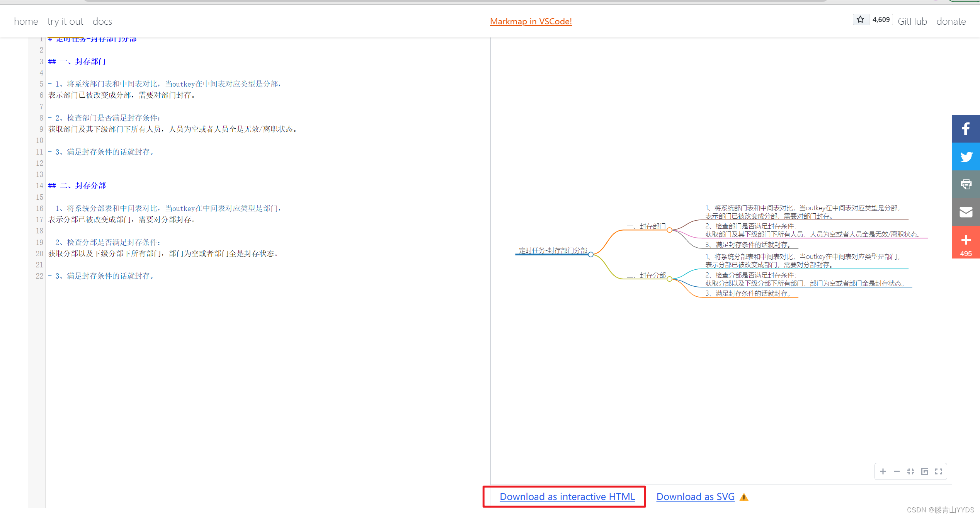Viewport: 980px width, 517px height.
Task: Open the docs page
Action: point(102,22)
